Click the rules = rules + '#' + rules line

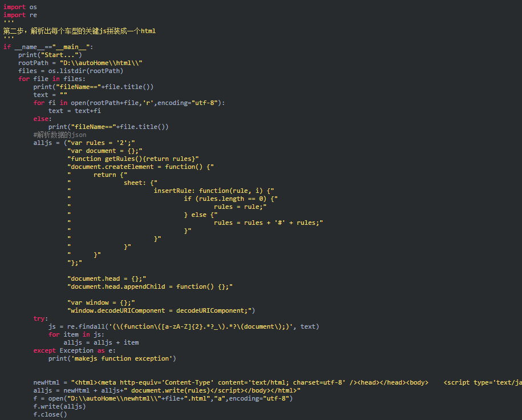(195, 223)
